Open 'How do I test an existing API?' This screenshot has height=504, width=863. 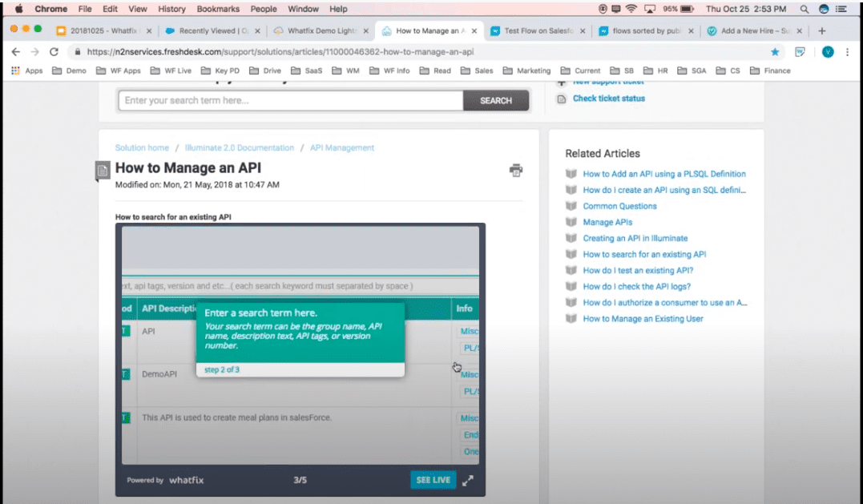pyautogui.click(x=638, y=270)
